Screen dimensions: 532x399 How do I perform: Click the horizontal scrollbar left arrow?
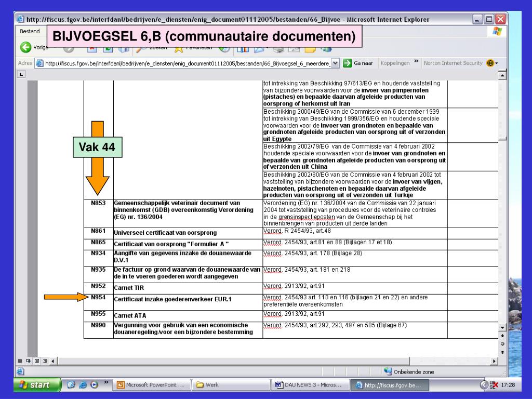[53, 361]
